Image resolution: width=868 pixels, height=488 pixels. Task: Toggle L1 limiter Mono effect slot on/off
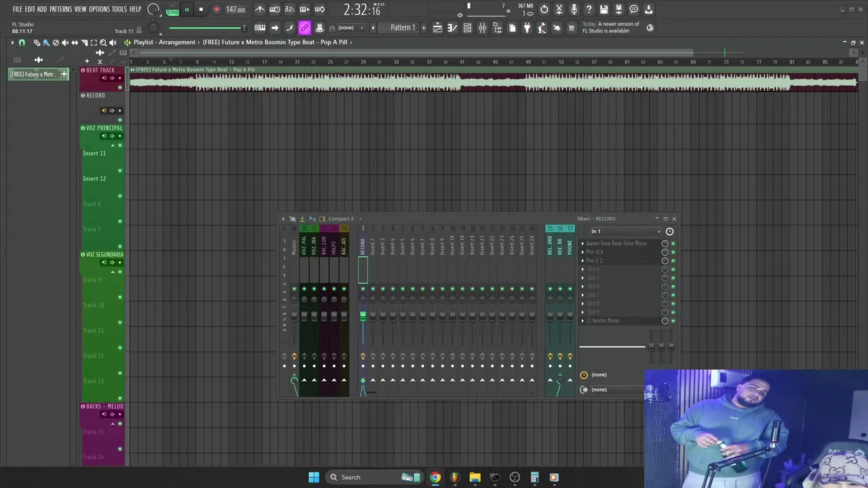(x=673, y=321)
